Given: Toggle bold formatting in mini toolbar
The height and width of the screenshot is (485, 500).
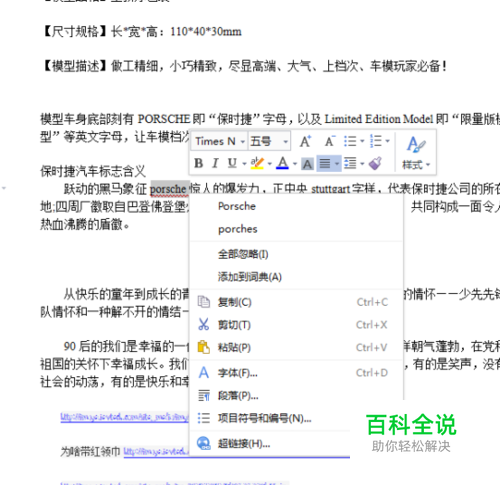Looking at the screenshot, I should tap(199, 163).
